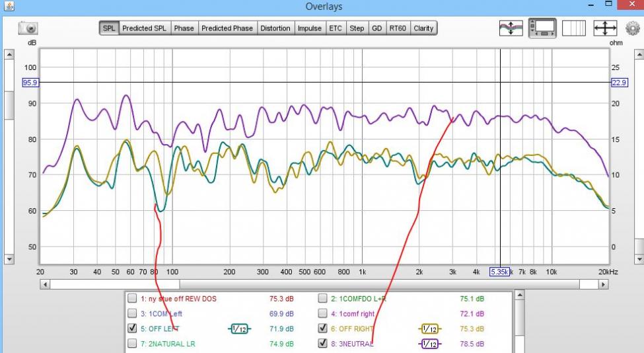Click the 71.9 dB value for OFF LEFT
The width and height of the screenshot is (644, 353).
(281, 329)
